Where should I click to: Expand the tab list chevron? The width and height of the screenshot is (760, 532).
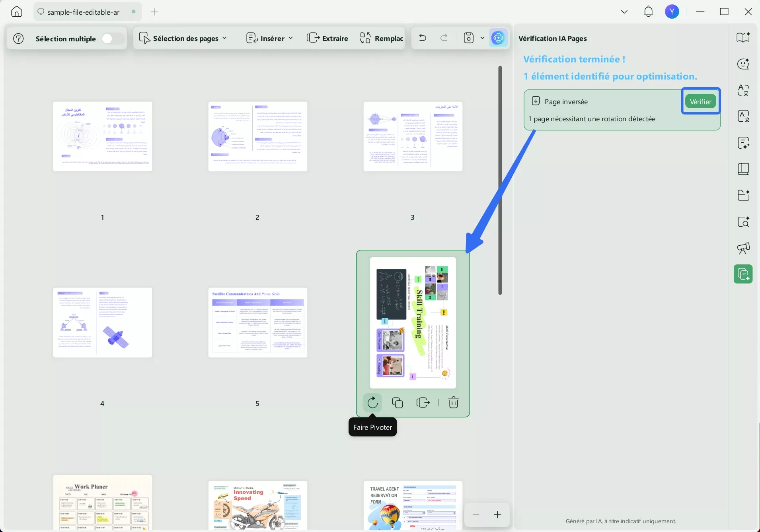tap(624, 12)
